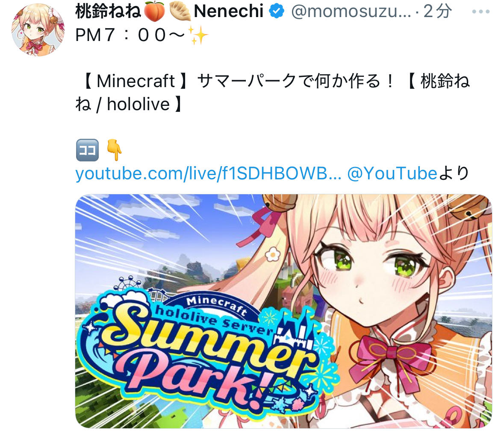Open the display name 桃鈴ねね
504x433 pixels.
coord(108,11)
